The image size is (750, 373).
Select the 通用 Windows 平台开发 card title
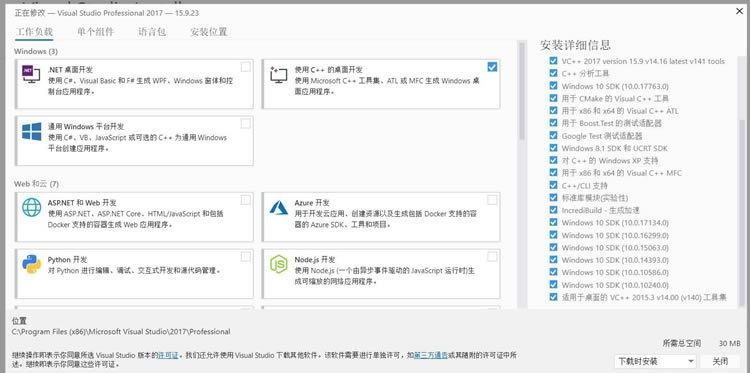click(x=86, y=127)
